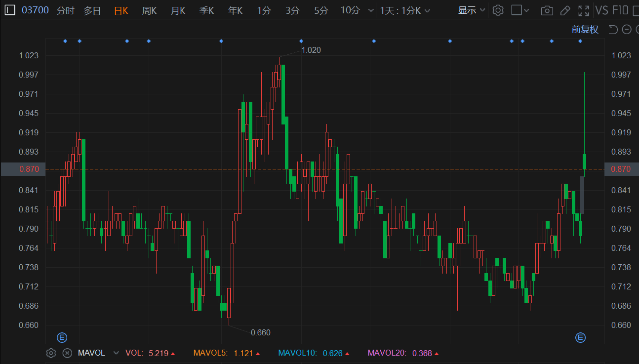The image size is (639, 364).
Task: Open MAVOL indicator settings gear
Action: 51,353
